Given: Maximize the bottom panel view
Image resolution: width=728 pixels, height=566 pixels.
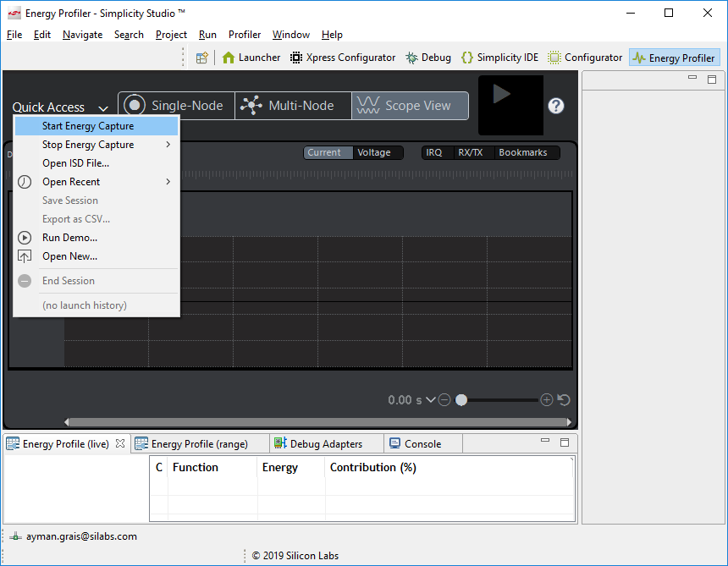Looking at the screenshot, I should (x=565, y=442).
